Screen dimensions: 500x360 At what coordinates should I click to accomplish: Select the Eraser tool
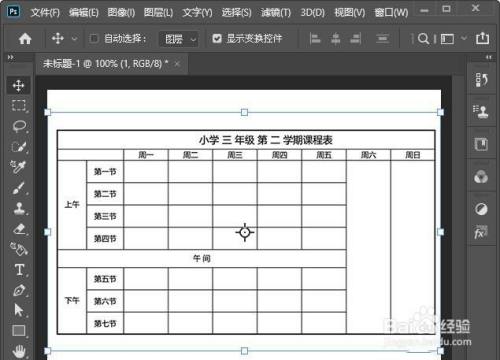19,229
